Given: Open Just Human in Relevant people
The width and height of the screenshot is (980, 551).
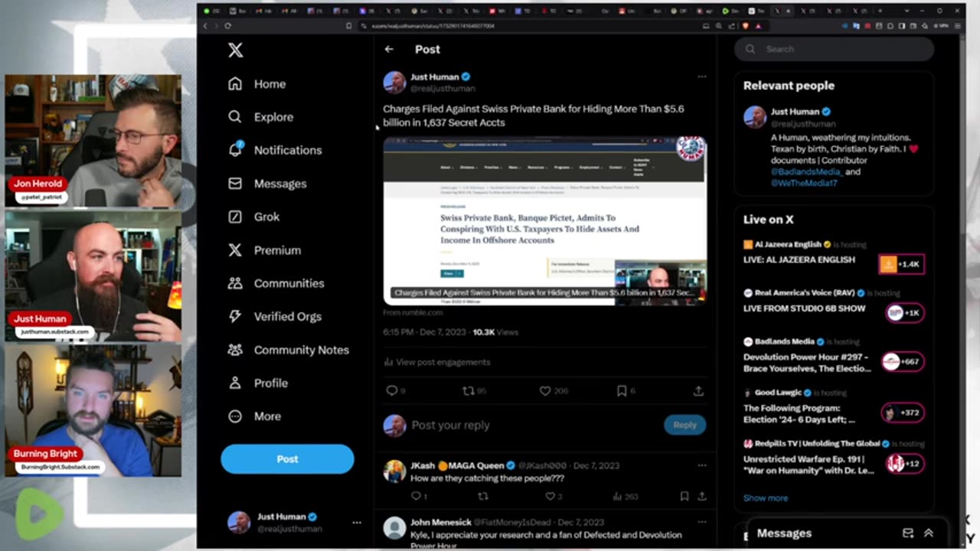Looking at the screenshot, I should click(795, 112).
